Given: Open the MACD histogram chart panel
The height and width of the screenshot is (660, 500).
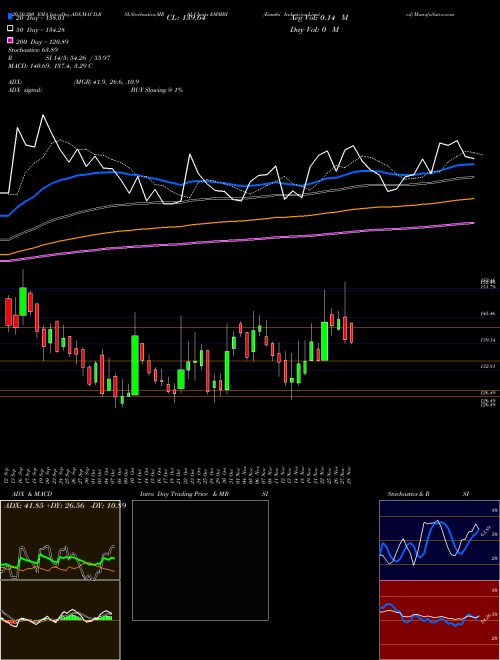Looking at the screenshot, I should 60,620.
